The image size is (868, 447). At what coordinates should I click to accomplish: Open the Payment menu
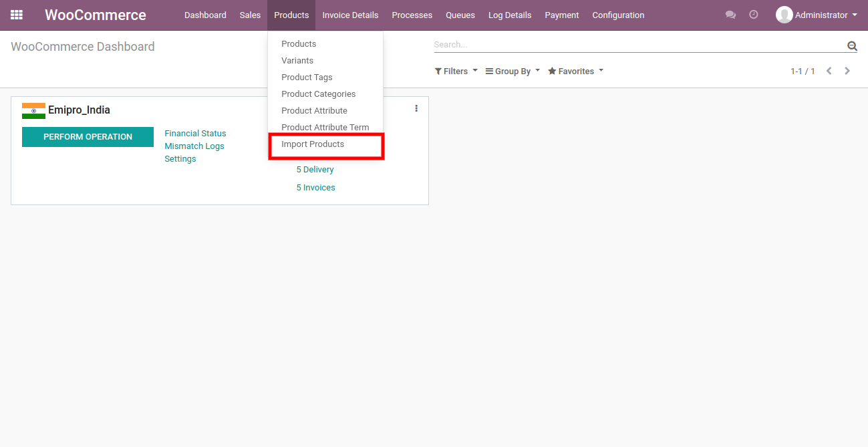point(562,15)
